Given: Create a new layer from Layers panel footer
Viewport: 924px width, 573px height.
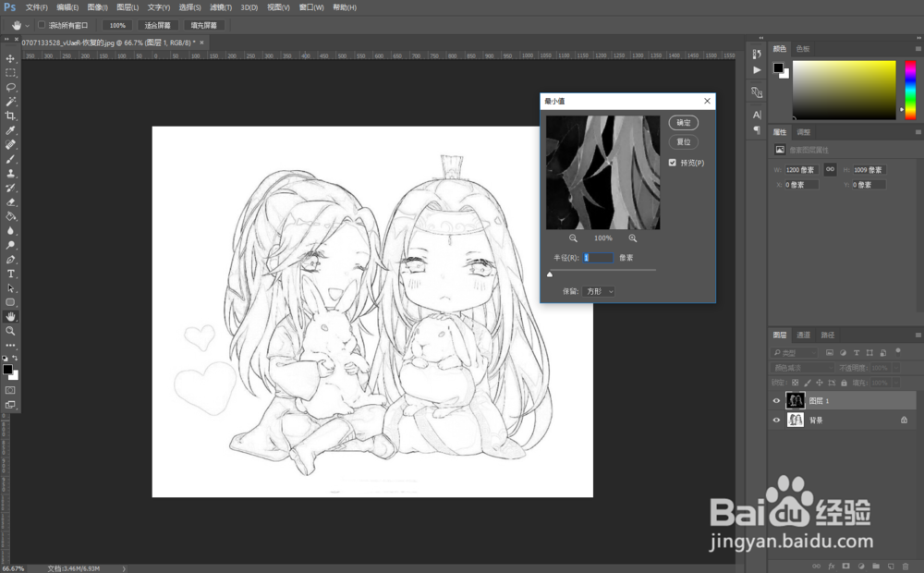Looking at the screenshot, I should tap(891, 566).
